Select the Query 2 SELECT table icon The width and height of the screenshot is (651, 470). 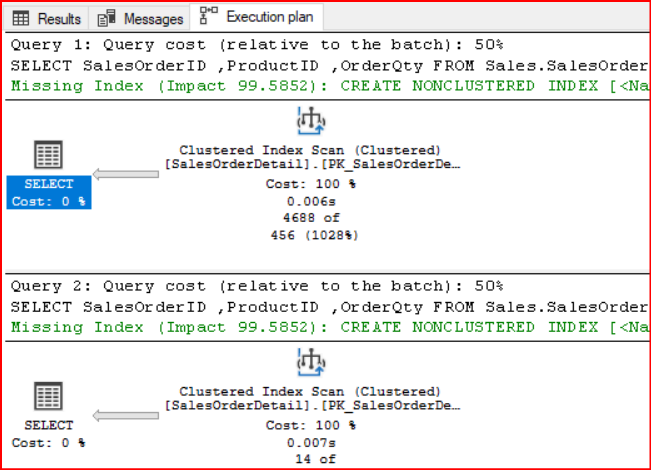48,395
